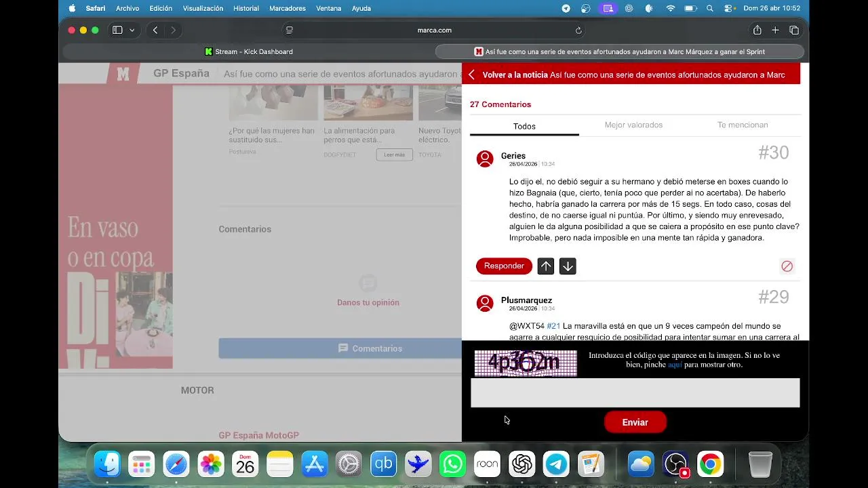Click Volver a la noticia link
This screenshot has height=488, width=868.
tap(515, 75)
